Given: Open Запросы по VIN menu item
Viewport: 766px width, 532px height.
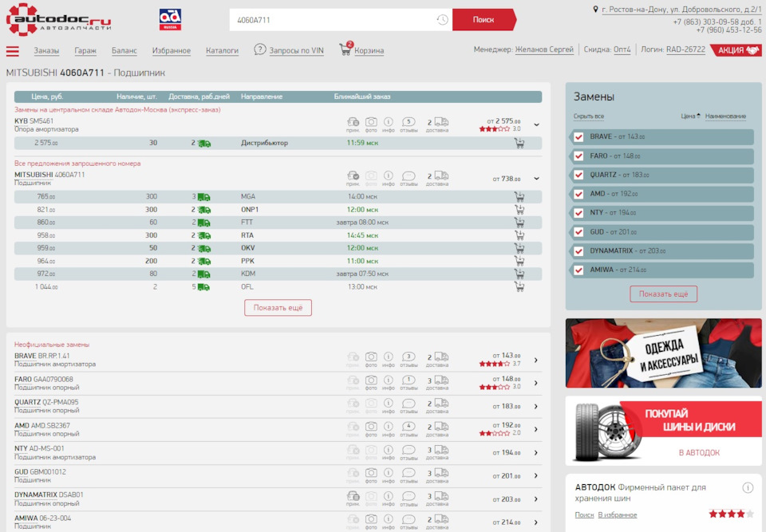Looking at the screenshot, I should click(297, 50).
